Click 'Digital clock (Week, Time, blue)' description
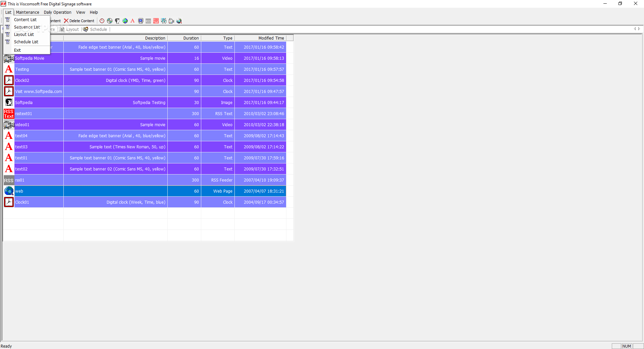 point(136,202)
